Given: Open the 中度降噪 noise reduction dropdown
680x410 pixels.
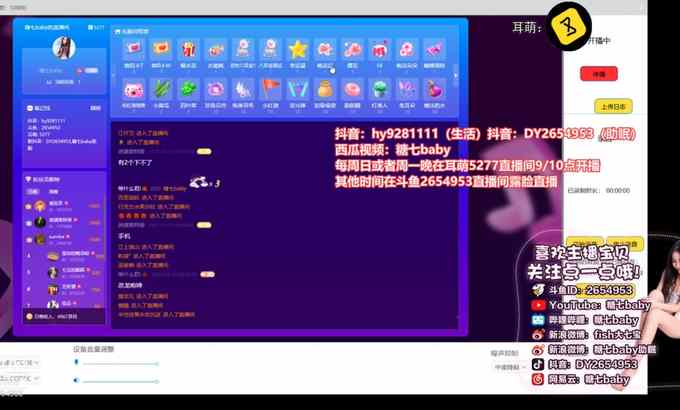Looking at the screenshot, I should tap(508, 366).
